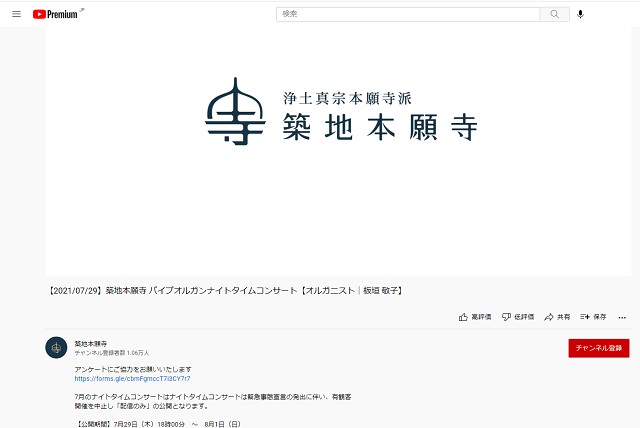Dislike the video with thumbs-down button
The height and width of the screenshot is (428, 640).
[518, 317]
